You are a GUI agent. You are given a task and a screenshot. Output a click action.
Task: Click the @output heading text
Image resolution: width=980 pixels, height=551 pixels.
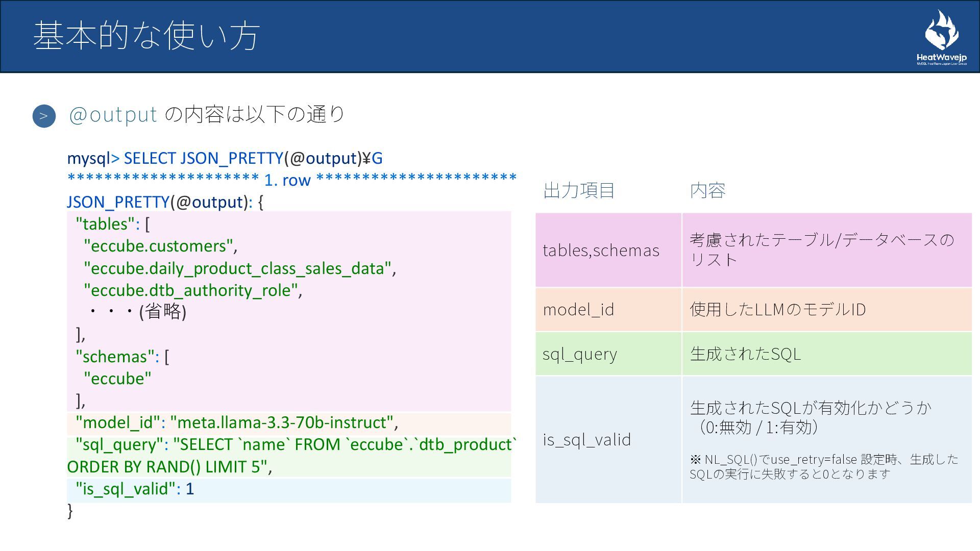click(113, 114)
